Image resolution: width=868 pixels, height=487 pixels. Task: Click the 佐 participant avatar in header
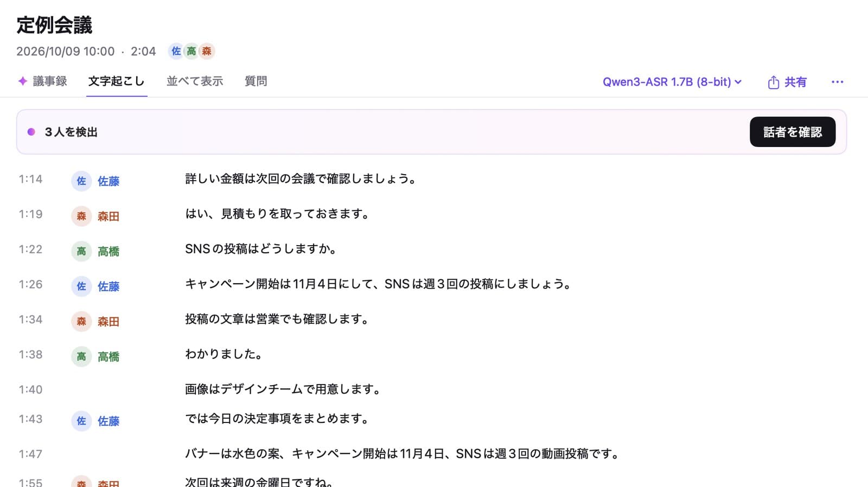tap(176, 51)
